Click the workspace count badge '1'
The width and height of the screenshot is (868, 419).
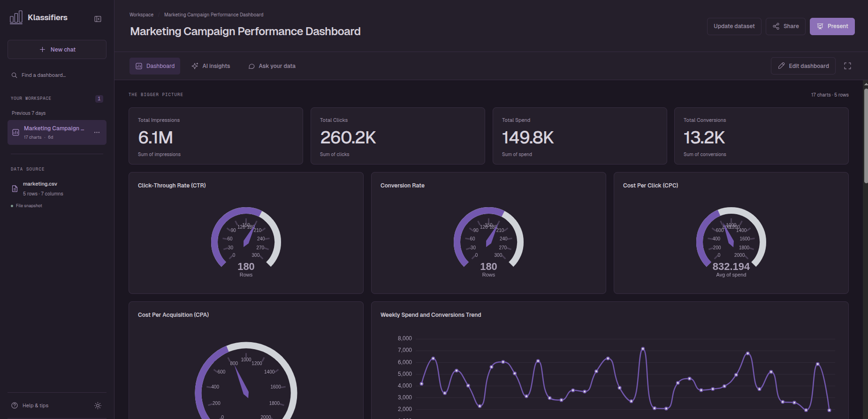pyautogui.click(x=99, y=98)
